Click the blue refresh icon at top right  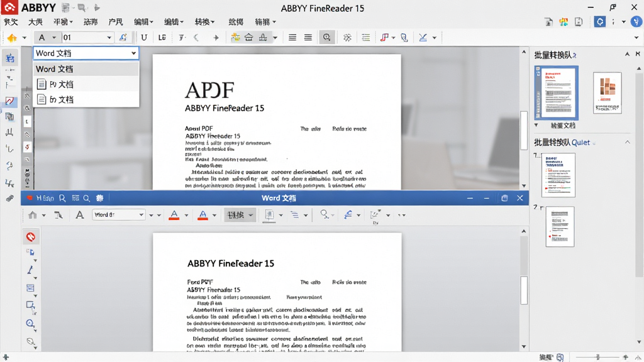pyautogui.click(x=599, y=21)
